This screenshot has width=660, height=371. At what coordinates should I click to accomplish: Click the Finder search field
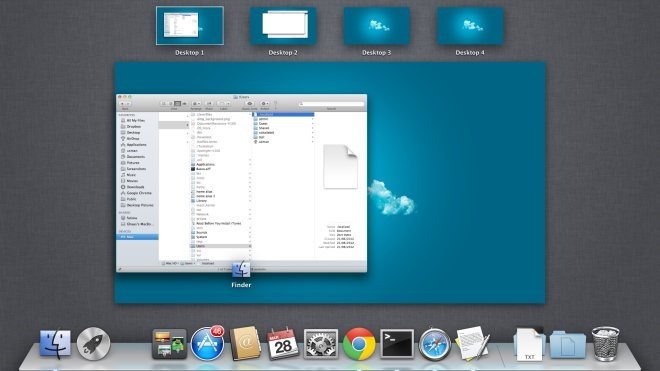[331, 104]
